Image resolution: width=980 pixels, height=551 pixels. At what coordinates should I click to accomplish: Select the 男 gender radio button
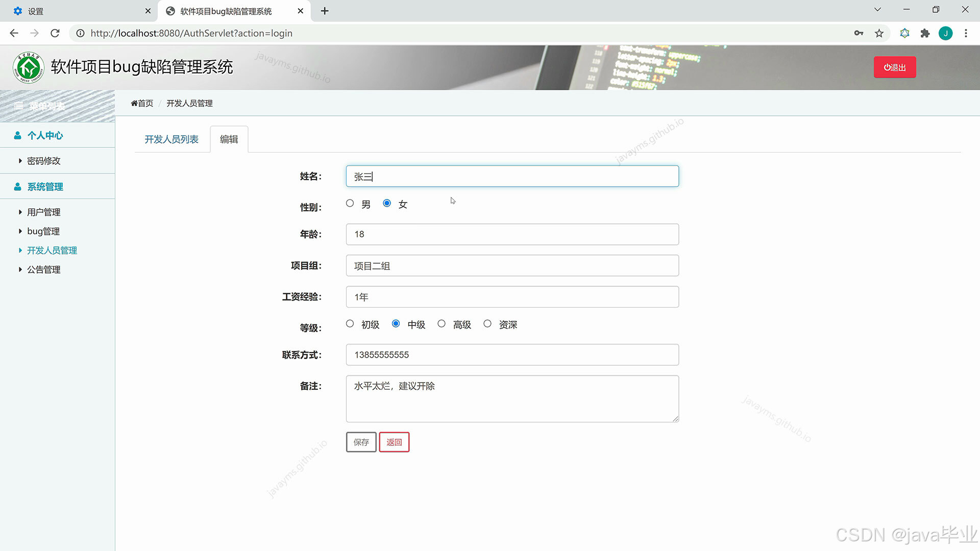click(x=350, y=203)
